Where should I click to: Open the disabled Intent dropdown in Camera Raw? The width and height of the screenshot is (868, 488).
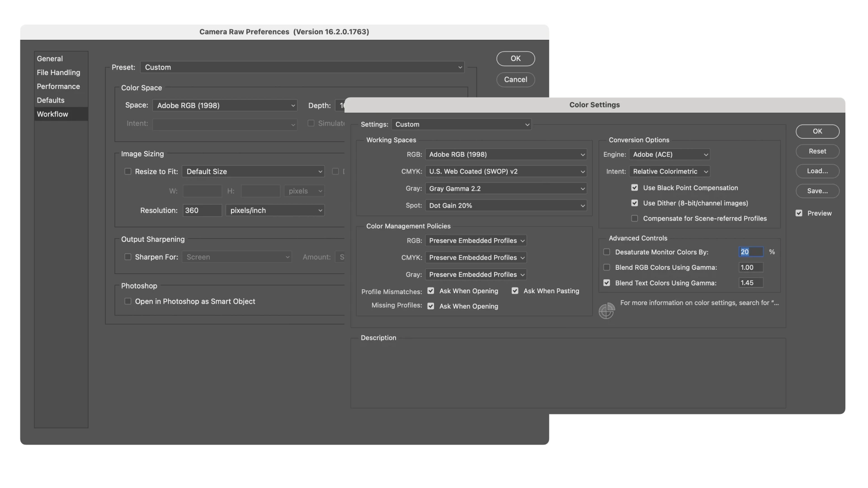pos(225,124)
